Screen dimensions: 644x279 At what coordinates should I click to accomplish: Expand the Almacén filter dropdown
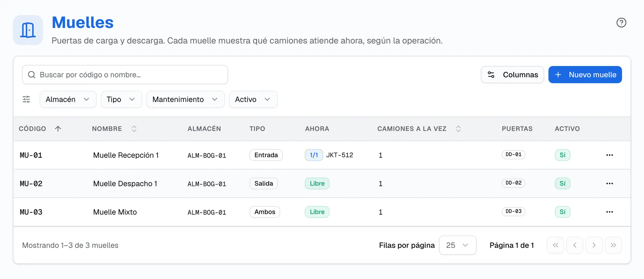click(68, 99)
